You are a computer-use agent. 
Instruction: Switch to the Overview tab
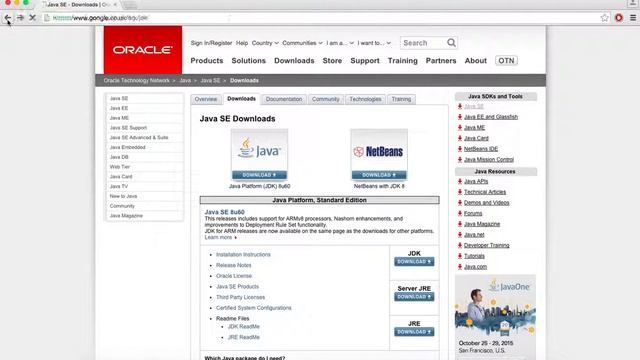pos(206,99)
